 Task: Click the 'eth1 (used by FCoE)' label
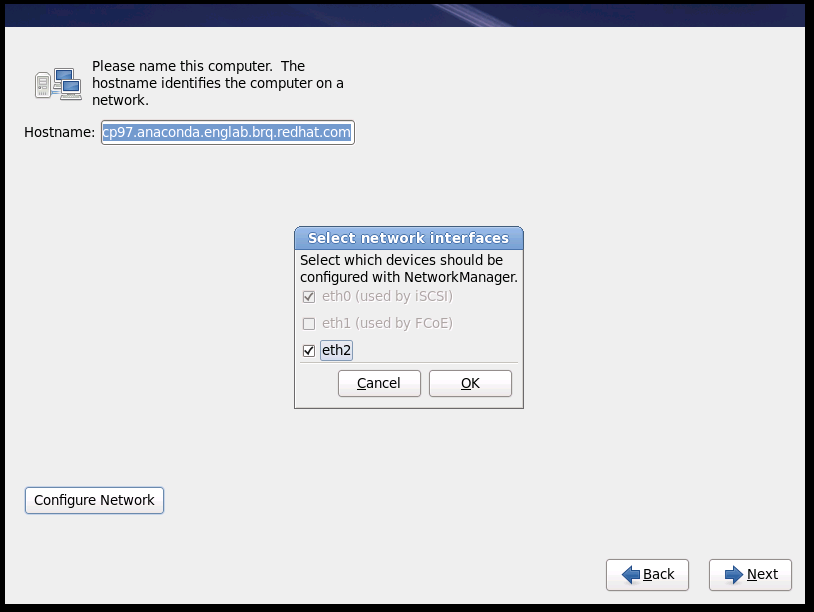[x=387, y=323]
